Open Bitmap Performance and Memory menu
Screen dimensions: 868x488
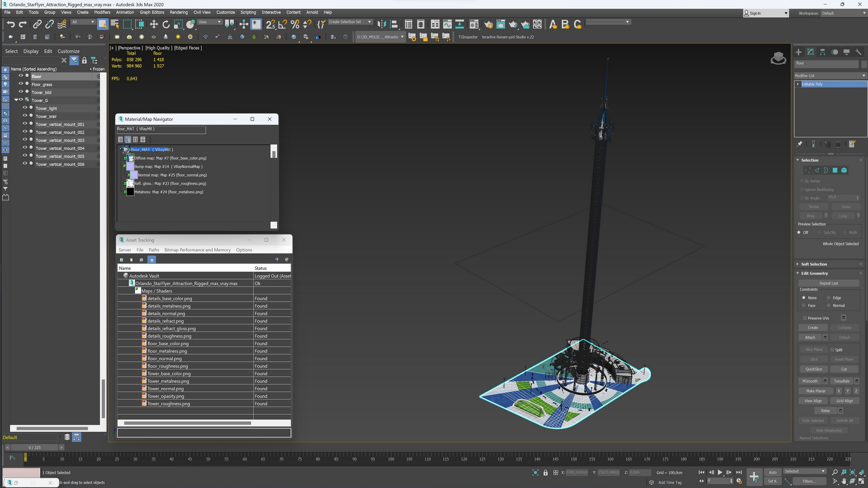(x=198, y=250)
